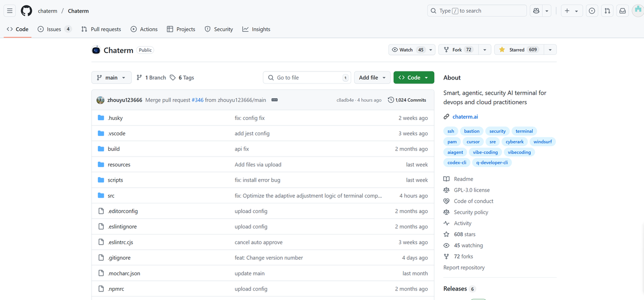Viewport: 644px width, 300px height.
Task: Switch to the Pull requests tab
Action: (101, 29)
